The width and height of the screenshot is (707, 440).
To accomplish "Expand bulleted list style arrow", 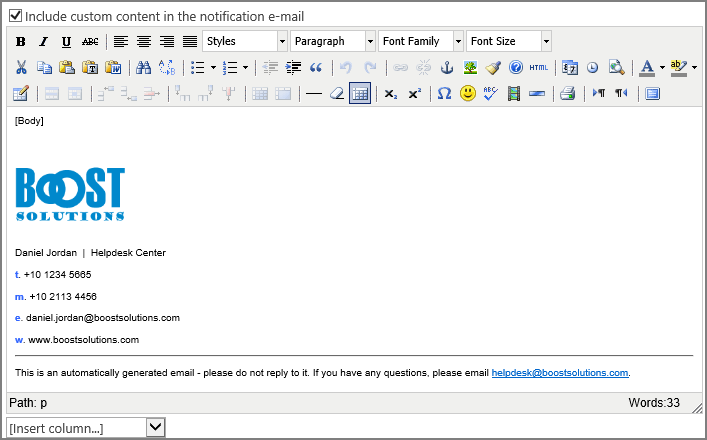I will pyautogui.click(x=213, y=68).
